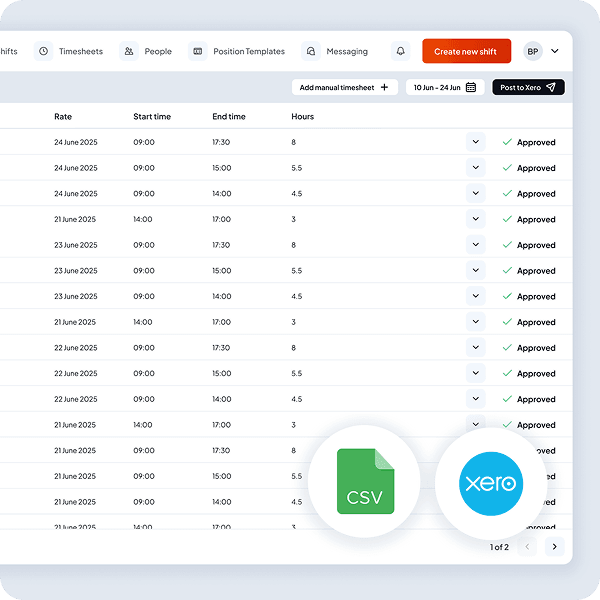Click the plus icon on Add manual timesheet
Viewport: 600px width, 600px height.
(384, 87)
